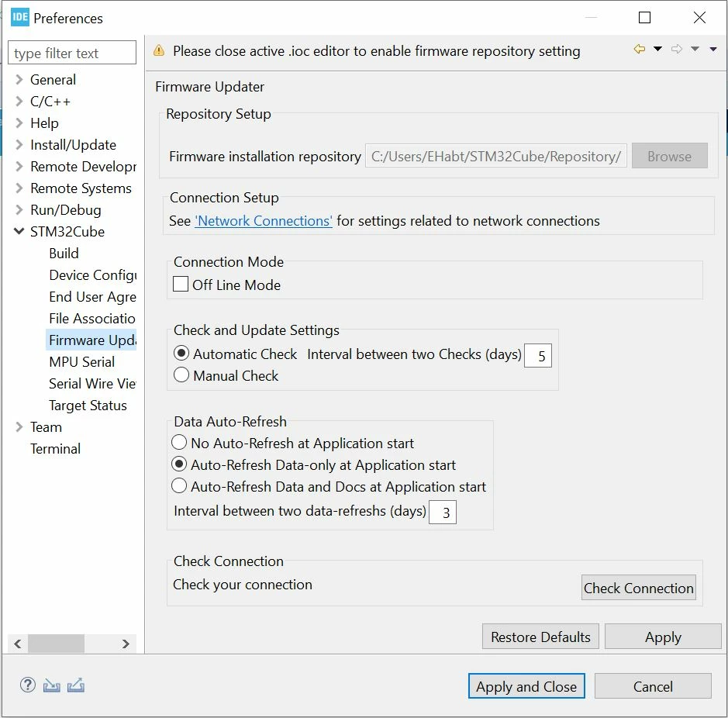Click the forward navigation arrow icon
The width and height of the screenshot is (728, 718).
(x=677, y=49)
